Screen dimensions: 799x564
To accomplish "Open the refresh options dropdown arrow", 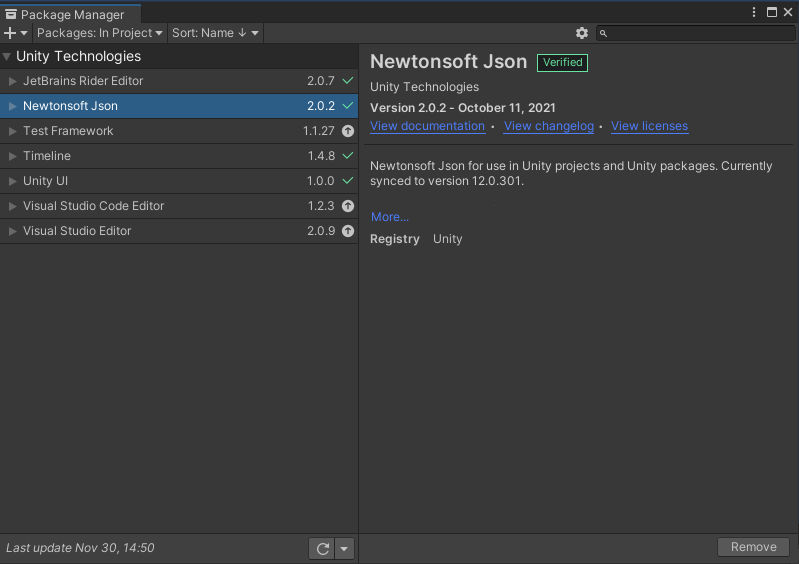I will 344,549.
